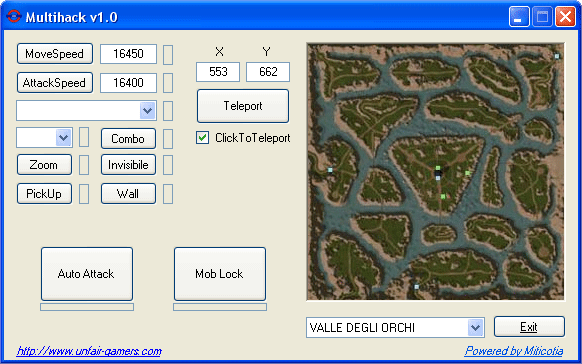Enable the Invisibile hack button
The image size is (582, 364).
tap(128, 165)
